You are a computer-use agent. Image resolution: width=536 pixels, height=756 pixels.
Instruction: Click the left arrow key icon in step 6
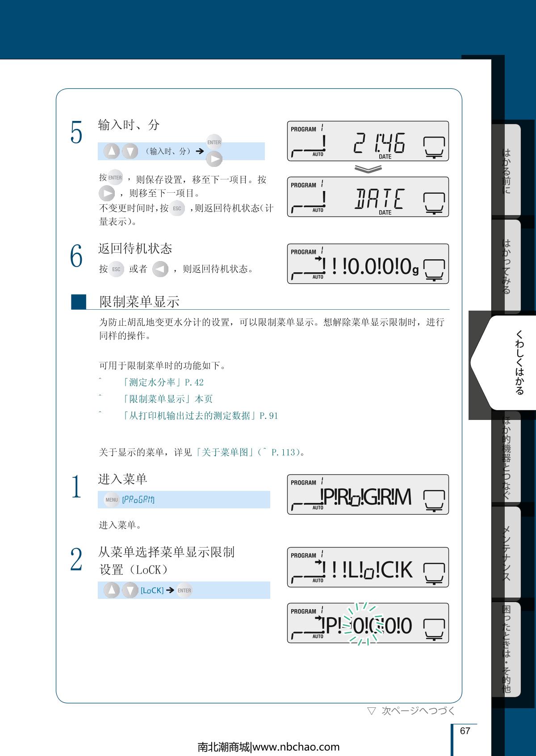pos(160,269)
